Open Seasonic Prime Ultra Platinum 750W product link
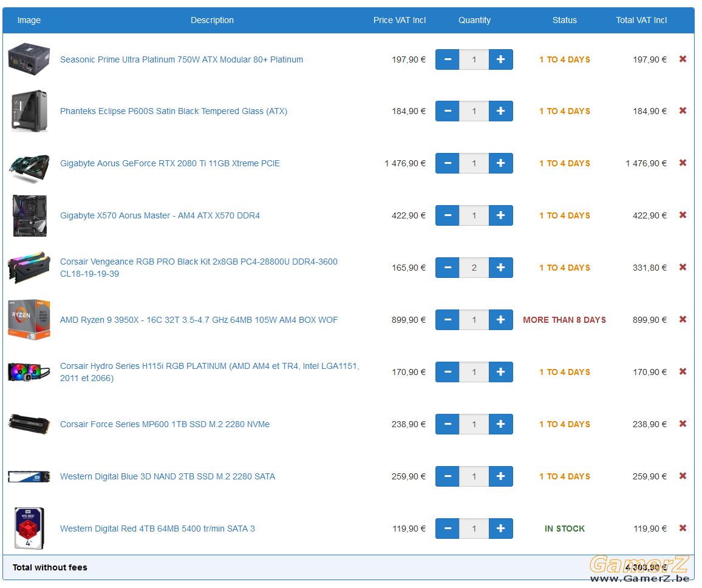The width and height of the screenshot is (702, 588). (182, 59)
